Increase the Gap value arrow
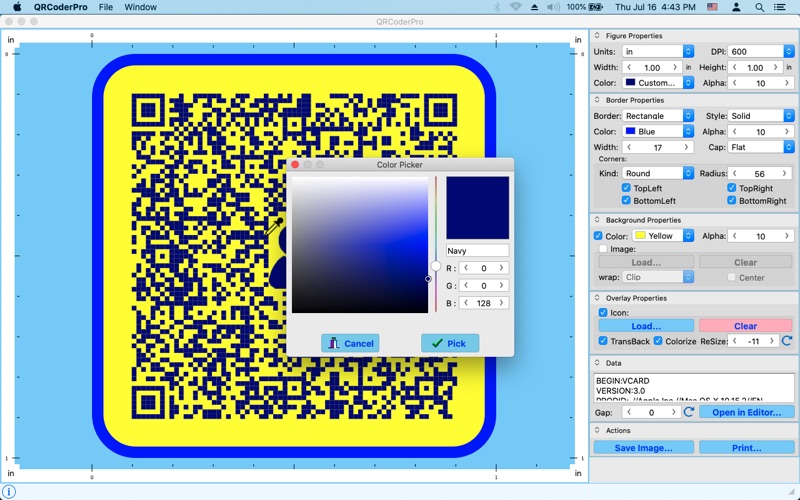This screenshot has height=500, width=800. click(673, 412)
